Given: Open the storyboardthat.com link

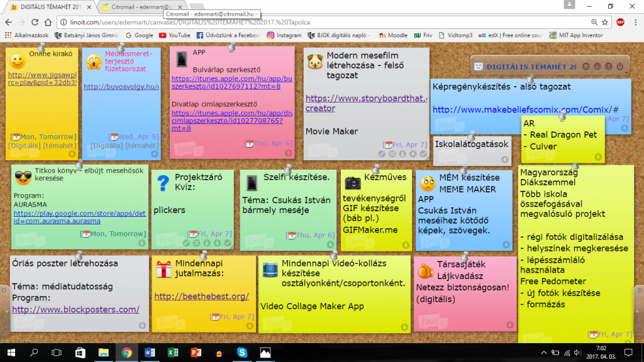Looking at the screenshot, I should click(x=366, y=103).
